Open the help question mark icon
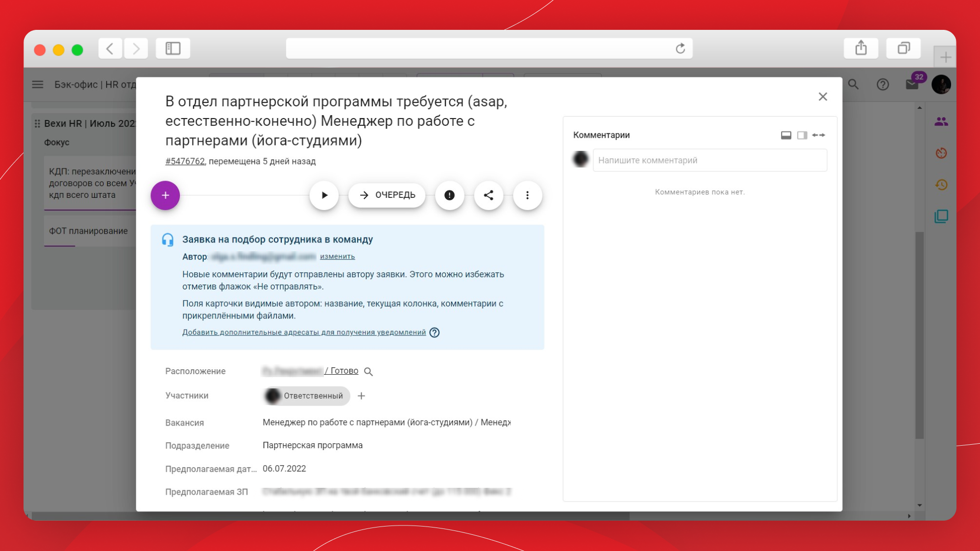Image resolution: width=980 pixels, height=551 pixels. point(882,85)
